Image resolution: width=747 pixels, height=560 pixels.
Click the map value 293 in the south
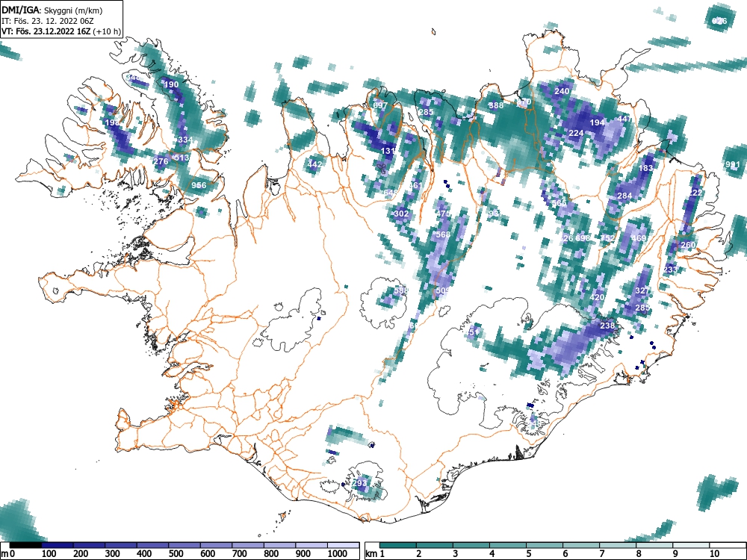click(360, 483)
